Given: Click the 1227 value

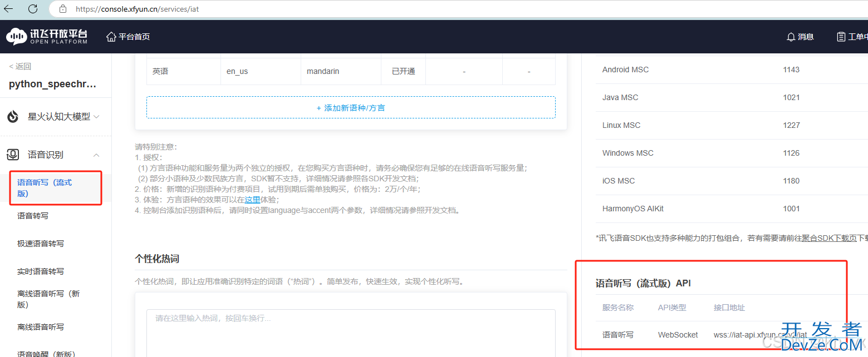Looking at the screenshot, I should tap(791, 125).
